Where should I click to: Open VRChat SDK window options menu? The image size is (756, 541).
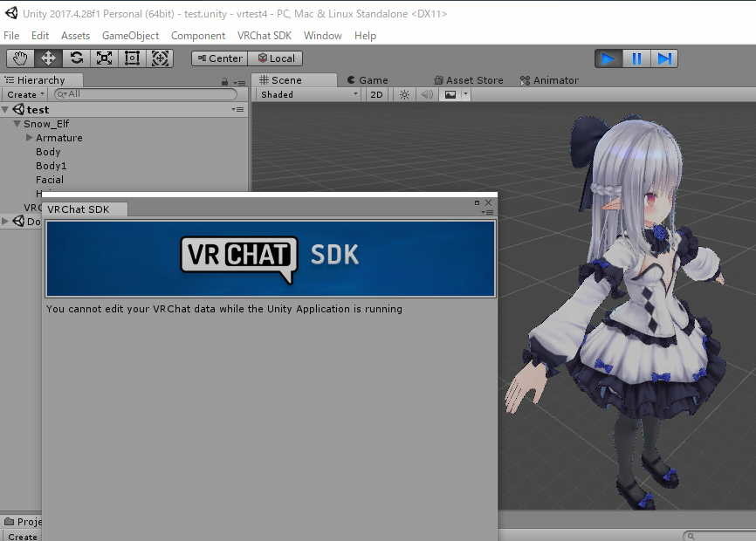[487, 212]
